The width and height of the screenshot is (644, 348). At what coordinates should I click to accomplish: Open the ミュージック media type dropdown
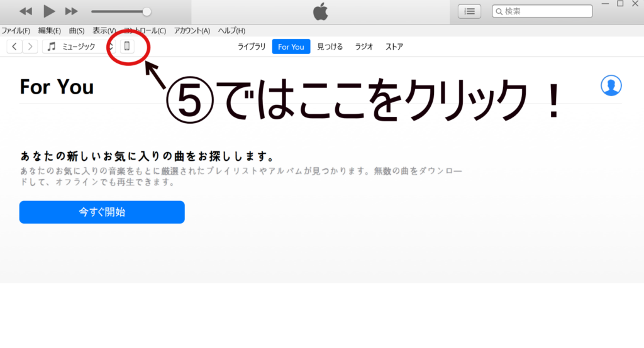coord(78,46)
